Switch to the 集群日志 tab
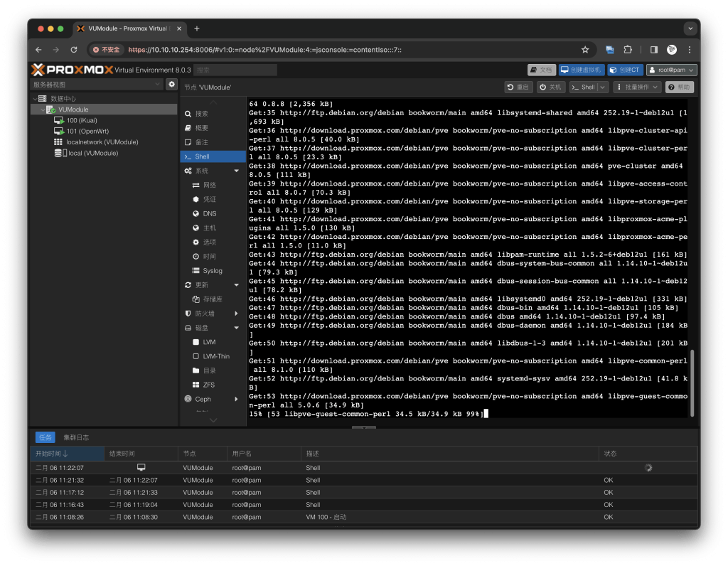728x566 pixels. (x=76, y=437)
